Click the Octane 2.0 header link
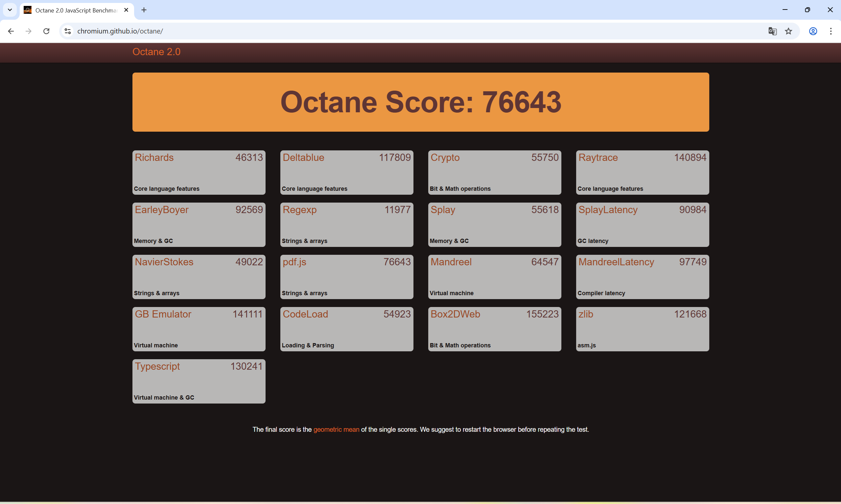The height and width of the screenshot is (504, 841). click(156, 52)
